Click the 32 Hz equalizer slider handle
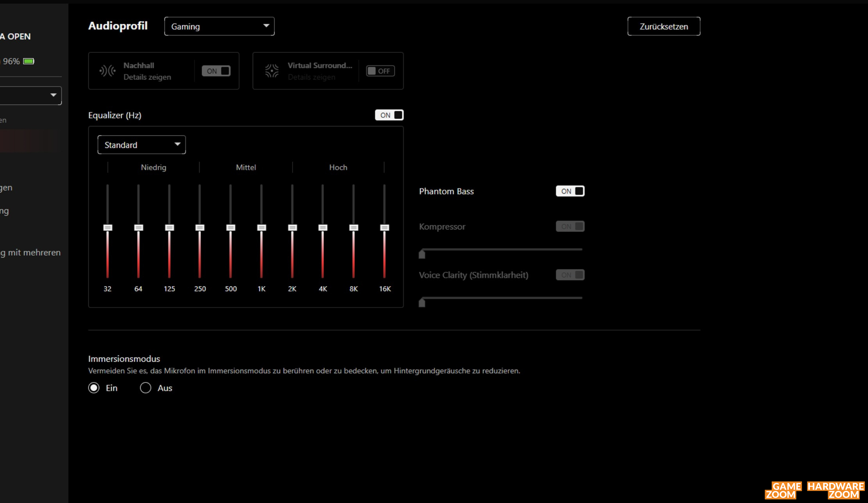The image size is (868, 503). pyautogui.click(x=108, y=228)
